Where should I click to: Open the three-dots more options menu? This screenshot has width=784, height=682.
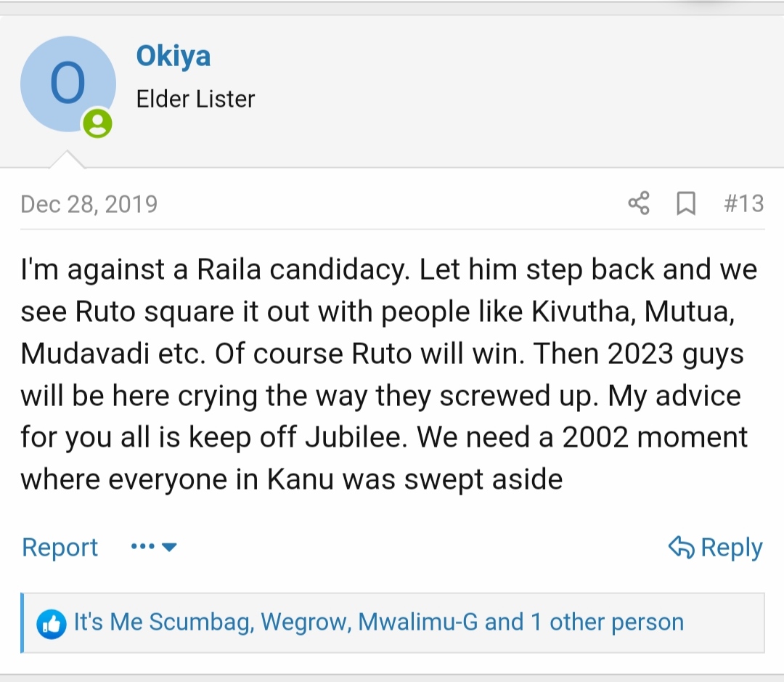pyautogui.click(x=142, y=546)
